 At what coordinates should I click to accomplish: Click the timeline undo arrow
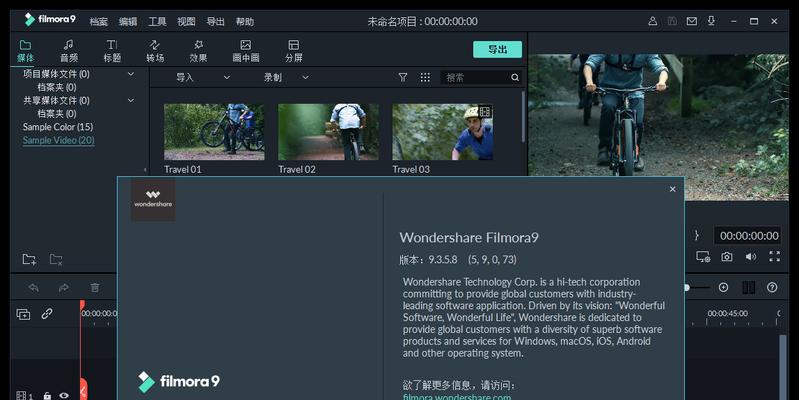click(x=34, y=288)
